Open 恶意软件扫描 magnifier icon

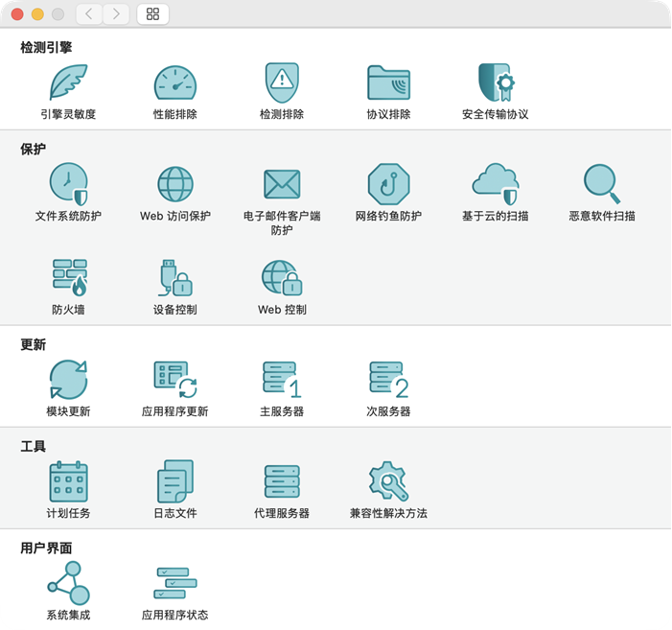point(602,184)
